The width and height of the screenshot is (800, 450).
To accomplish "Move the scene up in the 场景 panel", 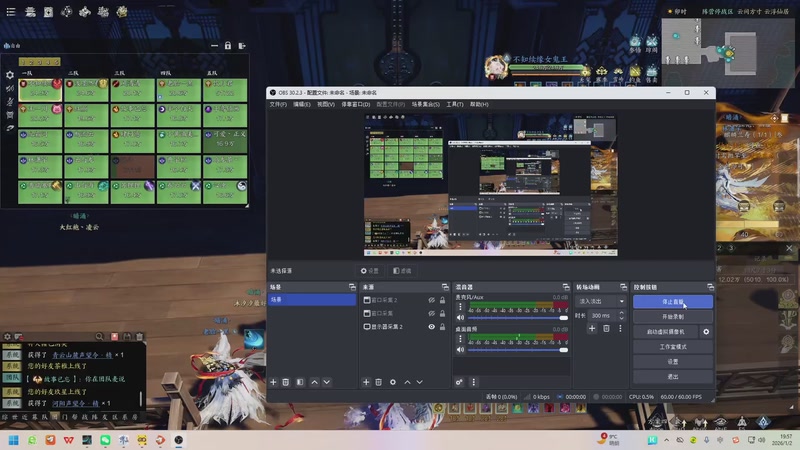I will 314,382.
